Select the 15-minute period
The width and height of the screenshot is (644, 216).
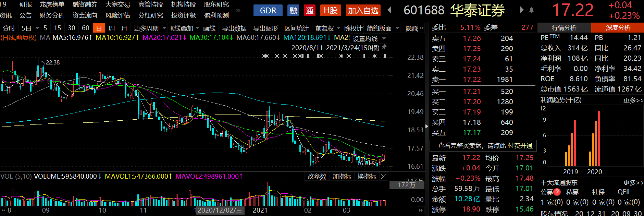58,28
